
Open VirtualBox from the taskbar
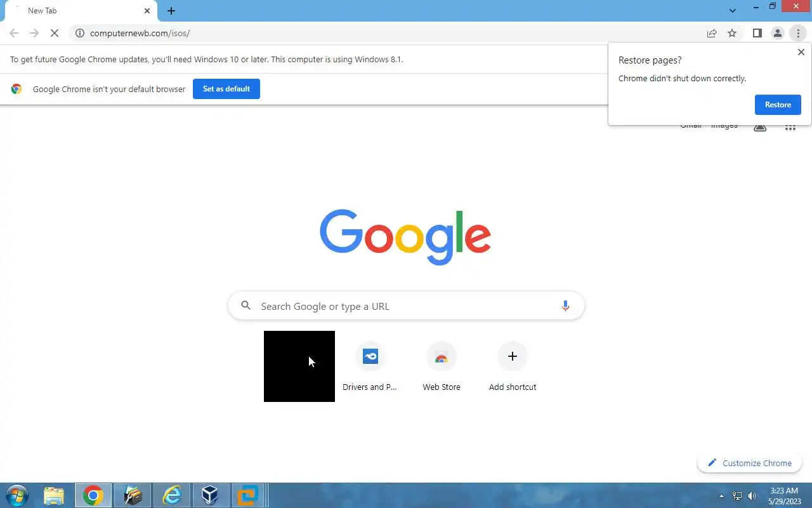pos(210,495)
